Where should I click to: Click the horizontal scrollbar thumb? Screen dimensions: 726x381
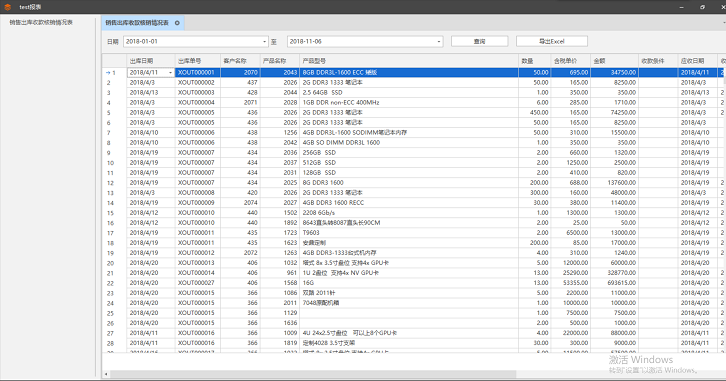(313, 374)
